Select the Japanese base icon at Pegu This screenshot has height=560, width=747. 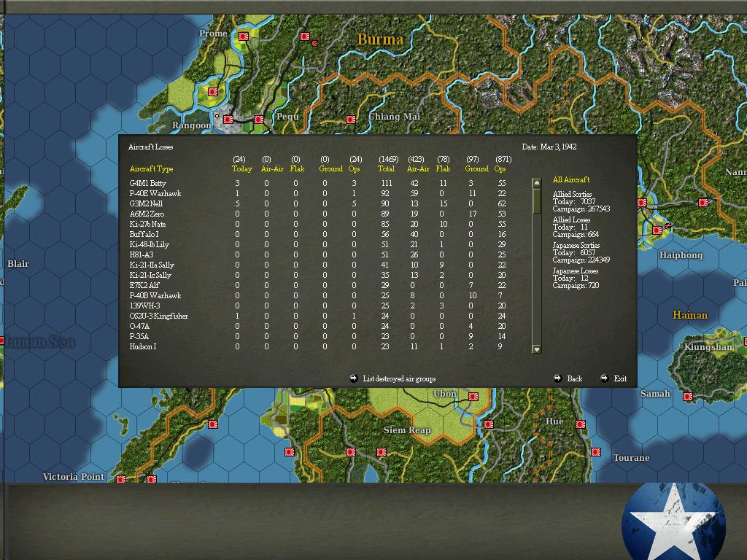tap(259, 120)
